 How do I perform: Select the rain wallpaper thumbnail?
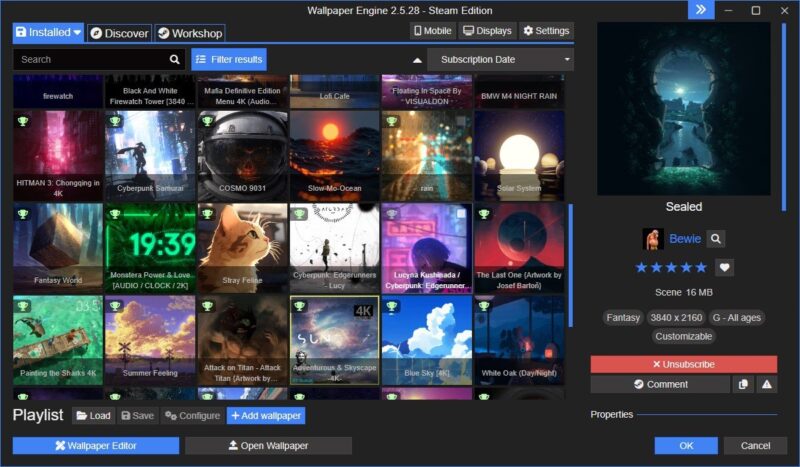pos(427,156)
